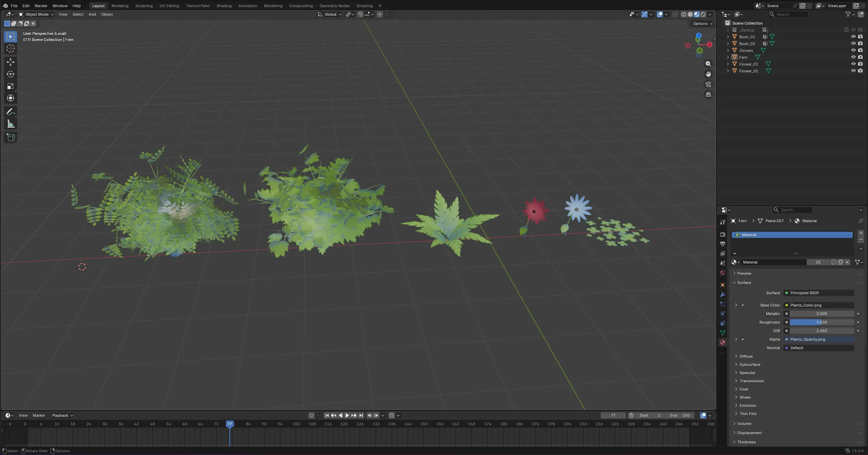Image resolution: width=868 pixels, height=455 pixels.
Task: Select the Rotate tool
Action: click(x=11, y=74)
